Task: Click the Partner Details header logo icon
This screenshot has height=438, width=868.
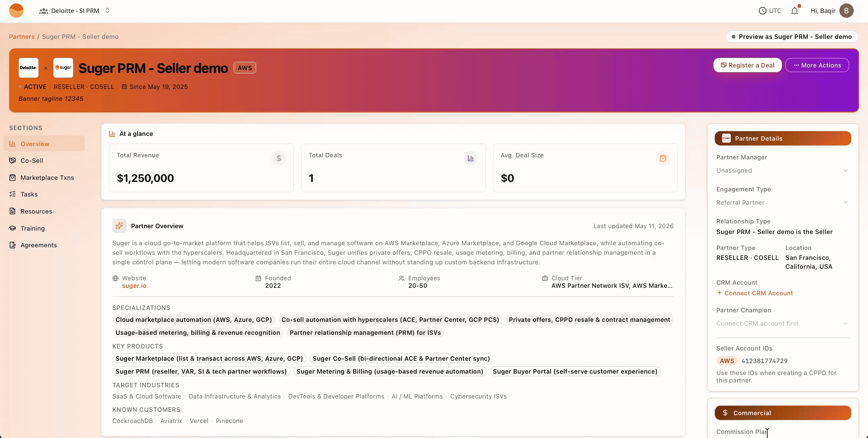Action: [726, 138]
